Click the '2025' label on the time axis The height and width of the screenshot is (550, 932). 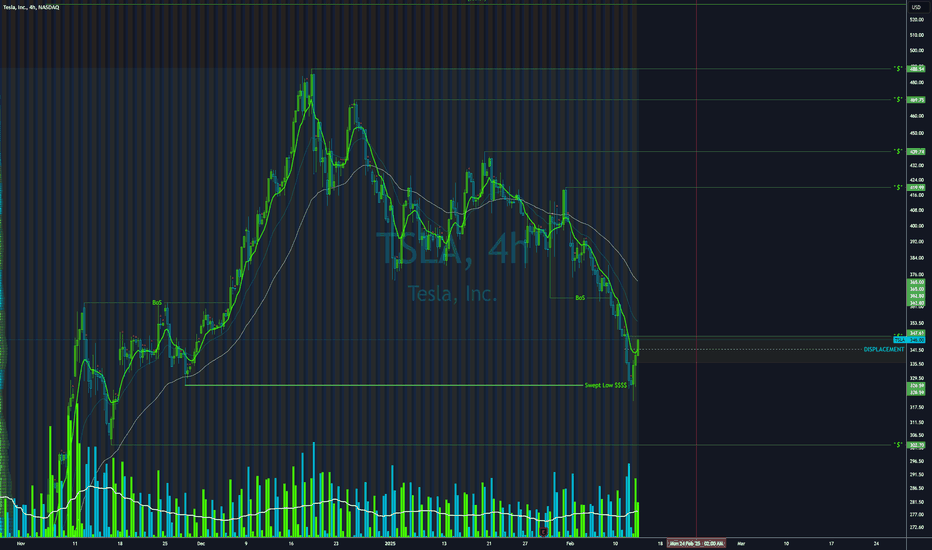(390, 543)
